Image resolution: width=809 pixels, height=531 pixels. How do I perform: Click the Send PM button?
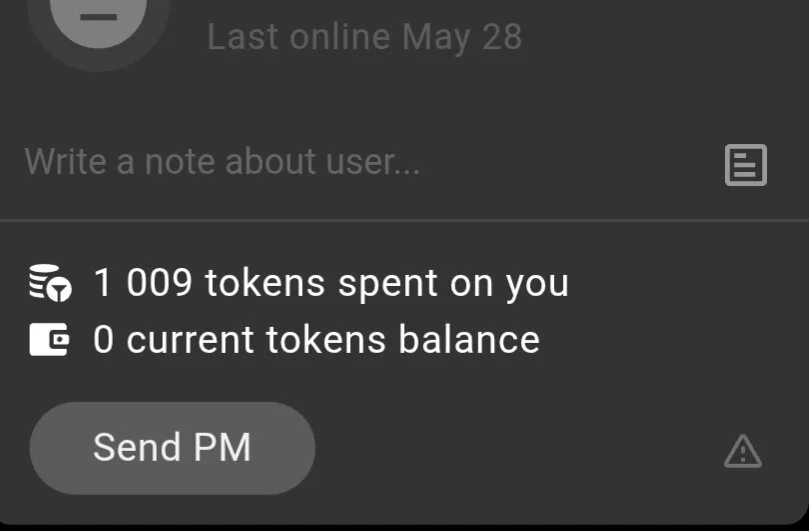coord(172,448)
